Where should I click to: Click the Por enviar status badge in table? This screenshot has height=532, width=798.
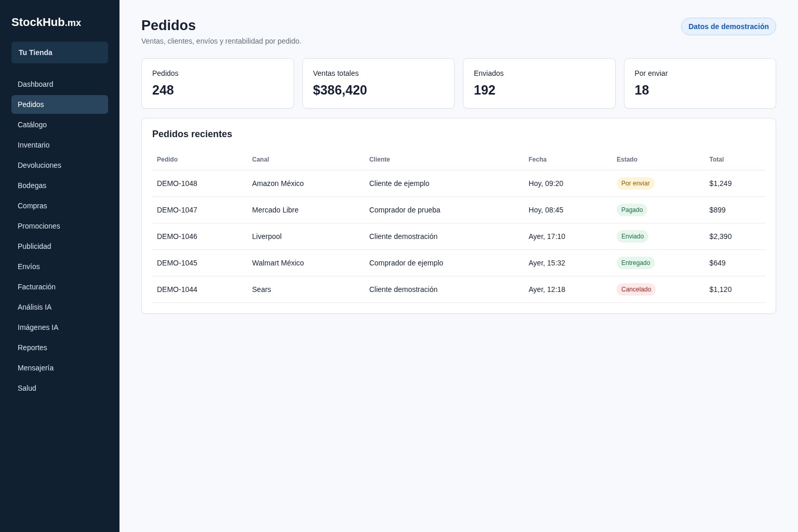(x=635, y=183)
